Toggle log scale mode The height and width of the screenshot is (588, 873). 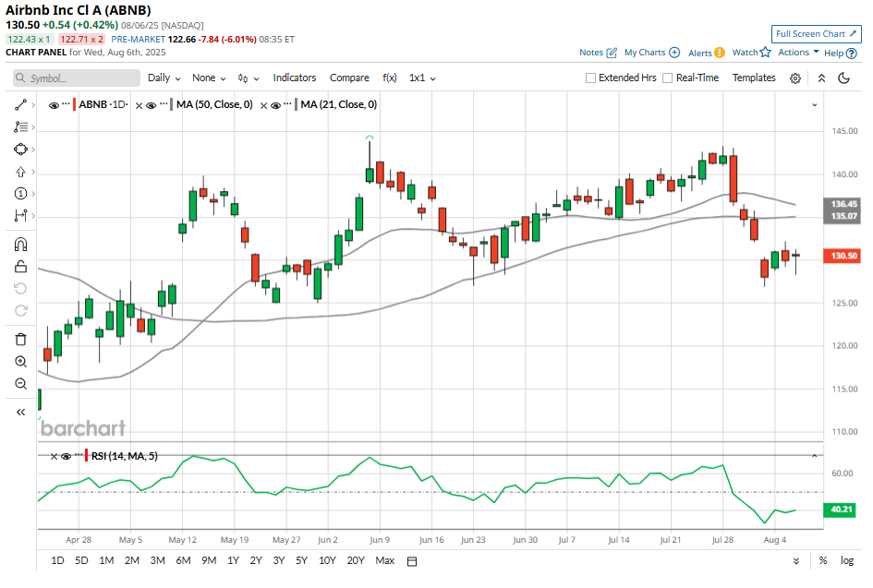(847, 560)
